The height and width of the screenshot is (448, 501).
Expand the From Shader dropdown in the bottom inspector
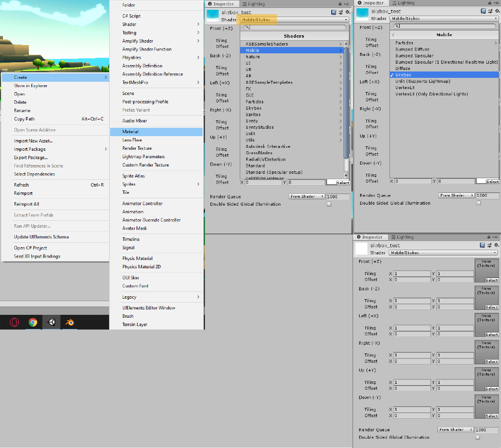click(x=456, y=430)
